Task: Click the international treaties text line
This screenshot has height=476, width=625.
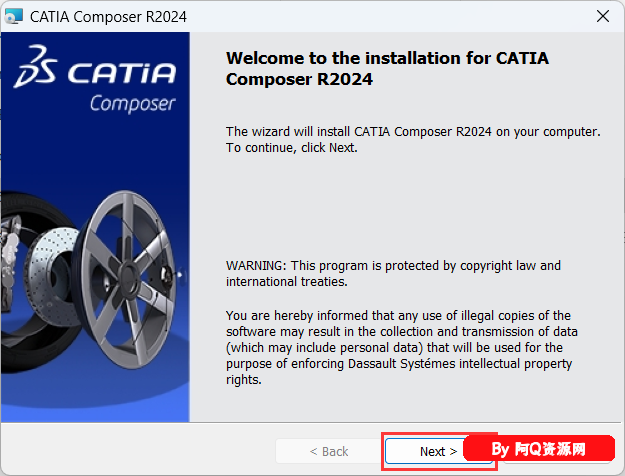Action: 286,281
